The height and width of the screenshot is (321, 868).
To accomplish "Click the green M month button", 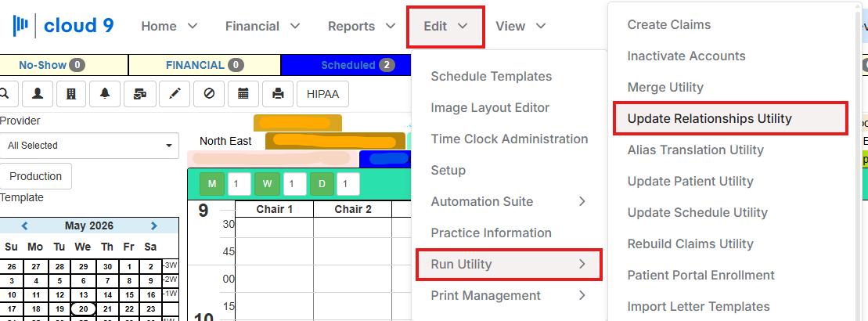I will [212, 184].
